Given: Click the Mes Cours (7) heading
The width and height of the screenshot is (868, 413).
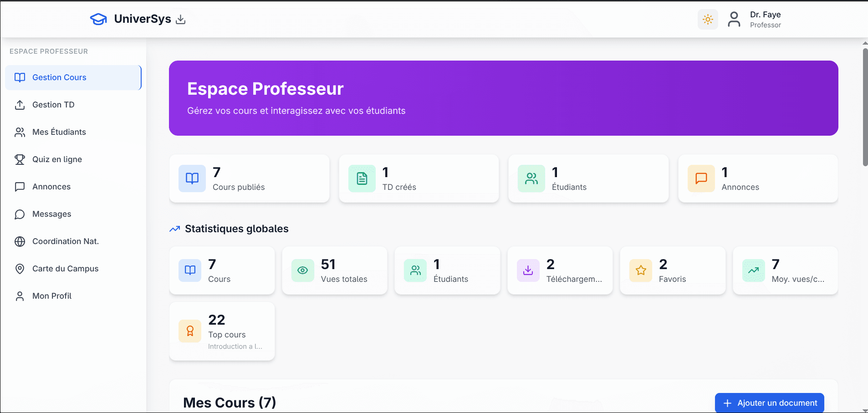Looking at the screenshot, I should [x=230, y=403].
